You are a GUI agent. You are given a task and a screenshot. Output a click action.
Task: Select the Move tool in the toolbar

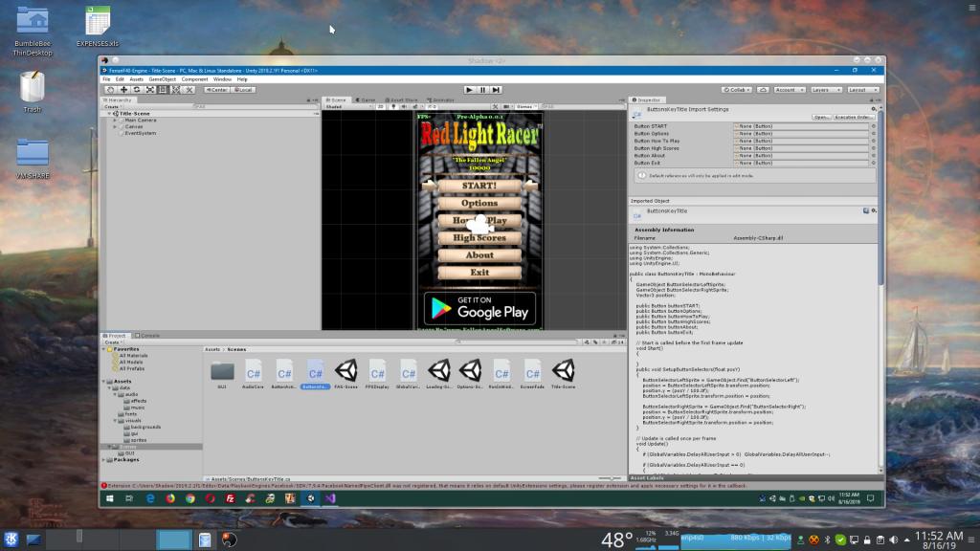(123, 89)
